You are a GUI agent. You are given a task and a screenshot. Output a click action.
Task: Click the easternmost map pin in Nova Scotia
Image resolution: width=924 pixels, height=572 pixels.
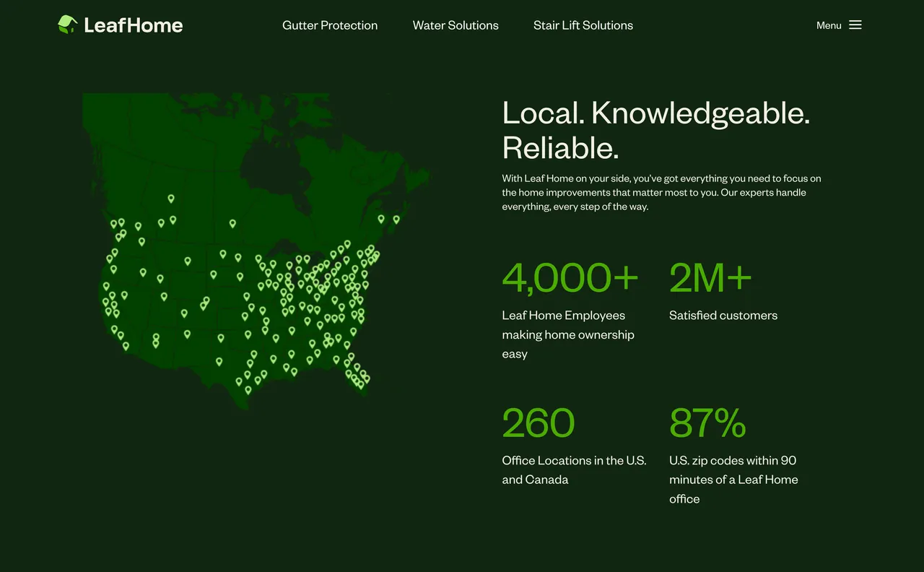click(x=396, y=219)
